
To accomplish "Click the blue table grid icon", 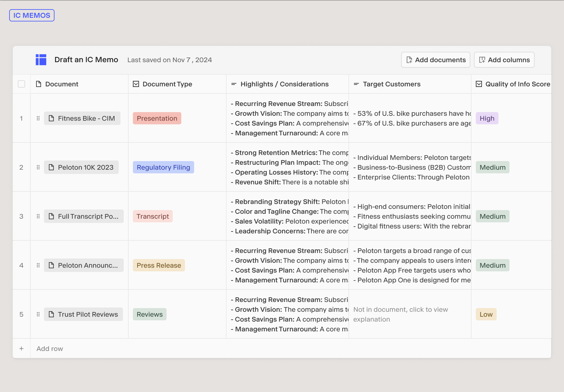I will [41, 60].
